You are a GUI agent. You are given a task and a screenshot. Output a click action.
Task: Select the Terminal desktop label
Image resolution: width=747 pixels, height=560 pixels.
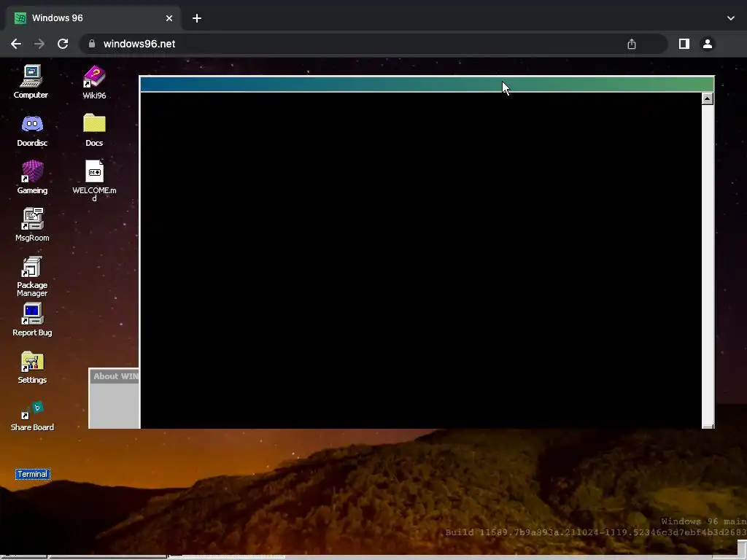click(32, 474)
